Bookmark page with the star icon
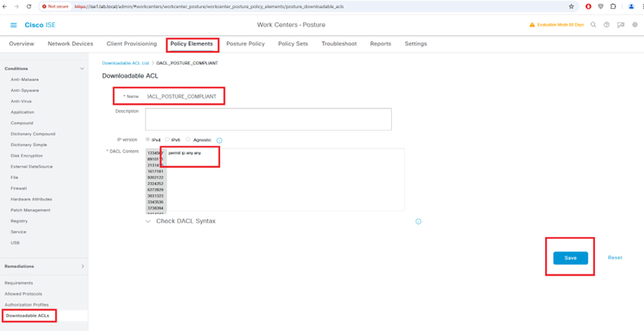Viewport: 644px width, 331px height. pos(571,6)
